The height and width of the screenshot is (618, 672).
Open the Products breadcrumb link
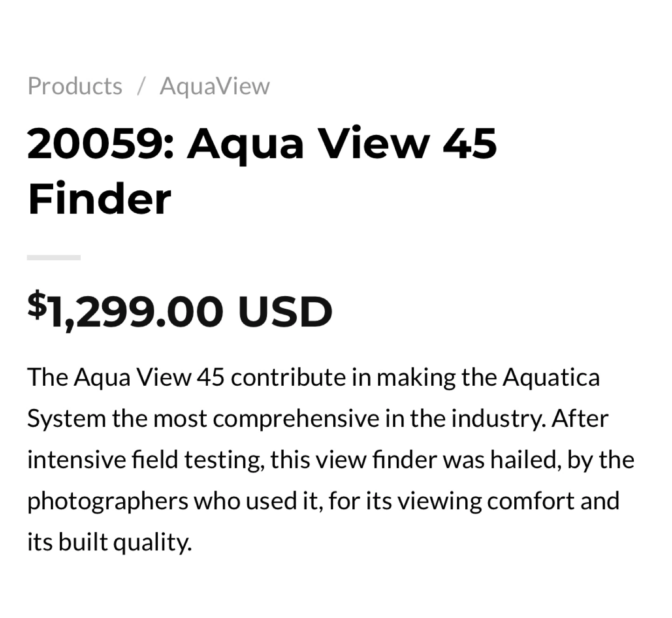point(75,86)
